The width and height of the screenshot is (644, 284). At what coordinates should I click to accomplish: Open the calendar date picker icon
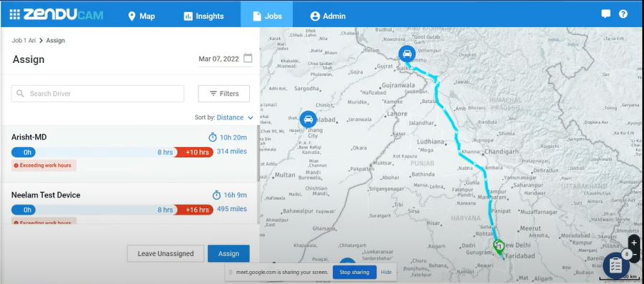tap(248, 58)
